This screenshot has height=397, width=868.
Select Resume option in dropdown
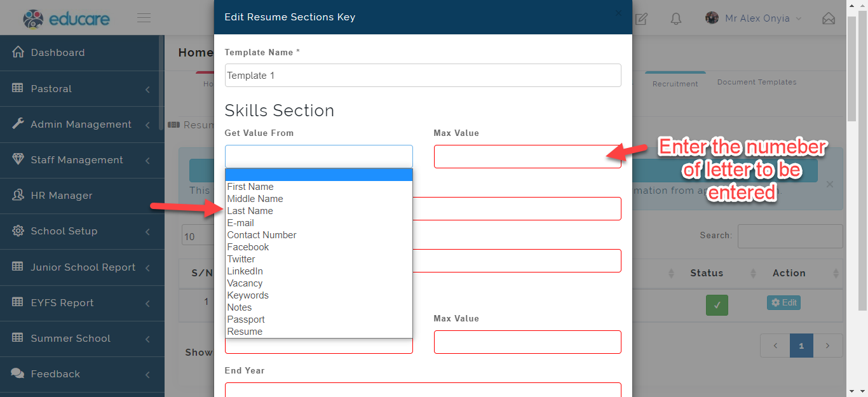319,332
